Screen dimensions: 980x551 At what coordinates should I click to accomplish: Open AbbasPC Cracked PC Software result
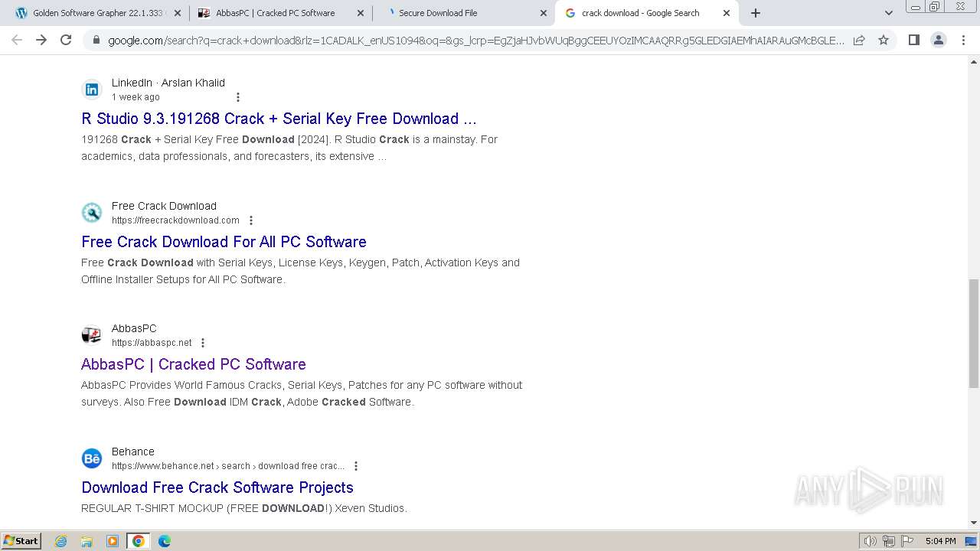(194, 364)
